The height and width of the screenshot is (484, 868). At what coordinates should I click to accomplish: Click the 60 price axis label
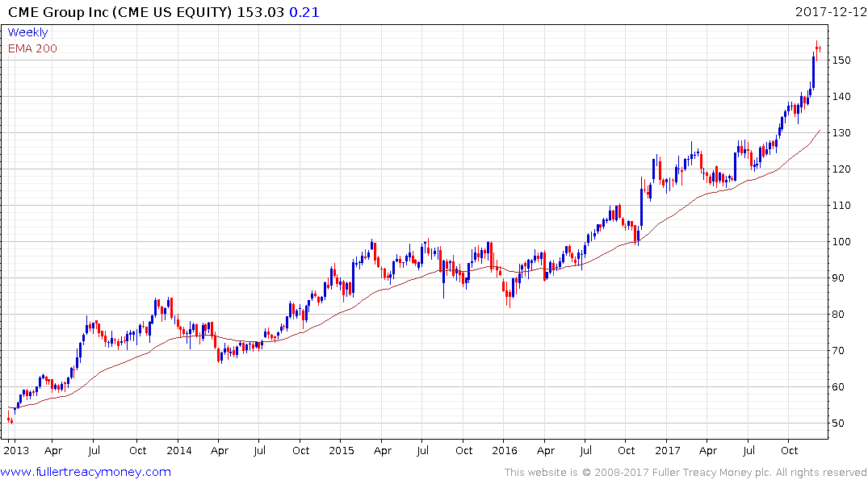pos(838,386)
